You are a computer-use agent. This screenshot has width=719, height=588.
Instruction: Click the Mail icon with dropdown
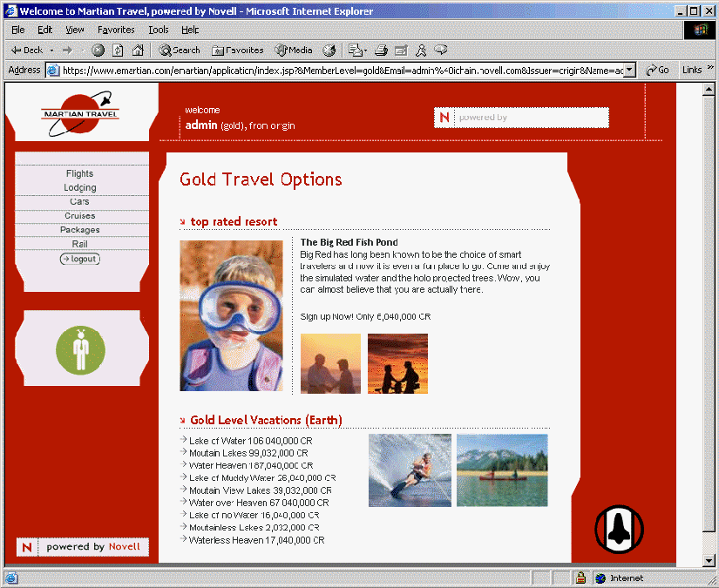(357, 50)
